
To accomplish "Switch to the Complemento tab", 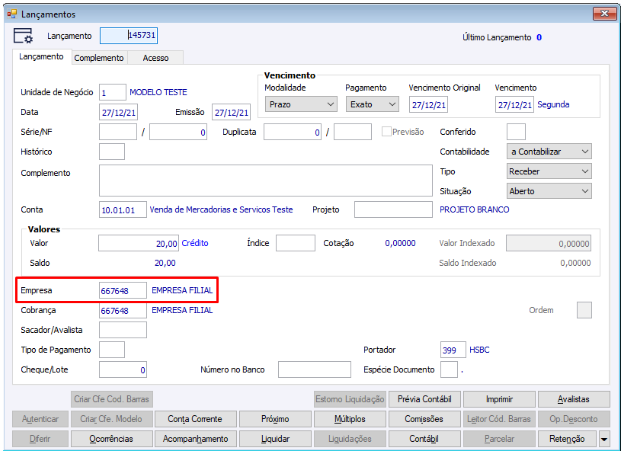I will tap(99, 58).
